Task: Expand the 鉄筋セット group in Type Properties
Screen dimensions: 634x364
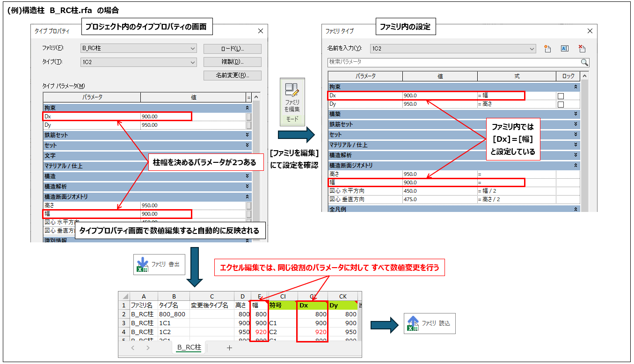Action: coord(247,135)
